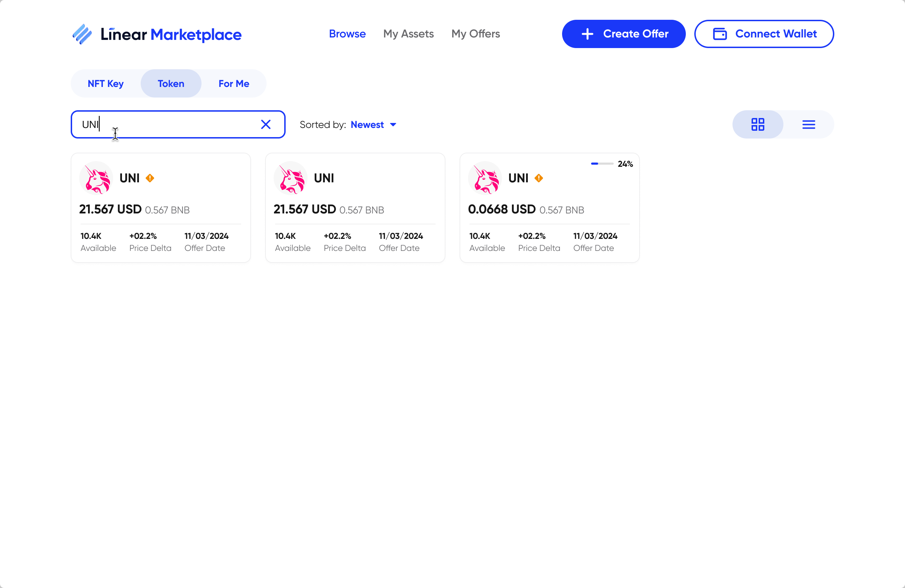Switch to grid view layout
This screenshot has height=588, width=905.
[758, 124]
